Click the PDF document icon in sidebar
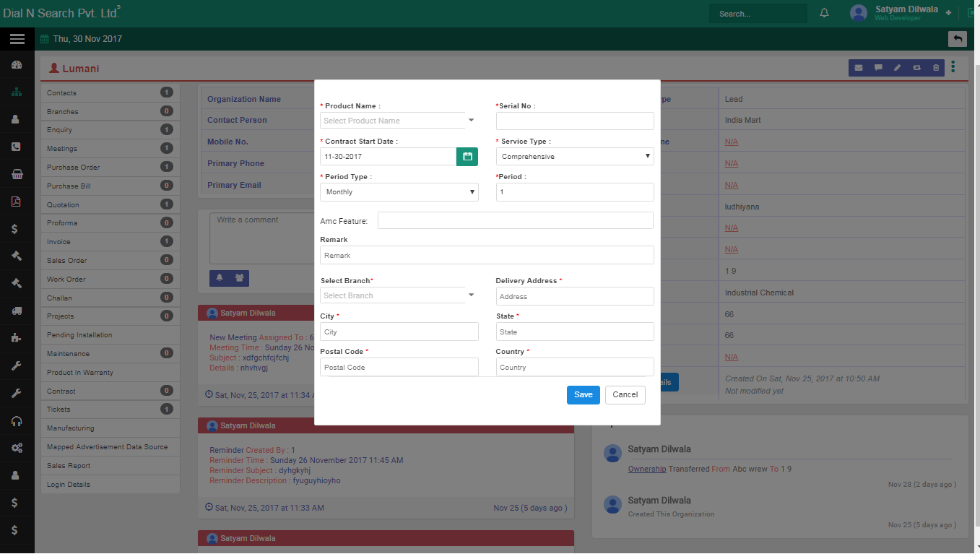This screenshot has width=980, height=554. 17,202
